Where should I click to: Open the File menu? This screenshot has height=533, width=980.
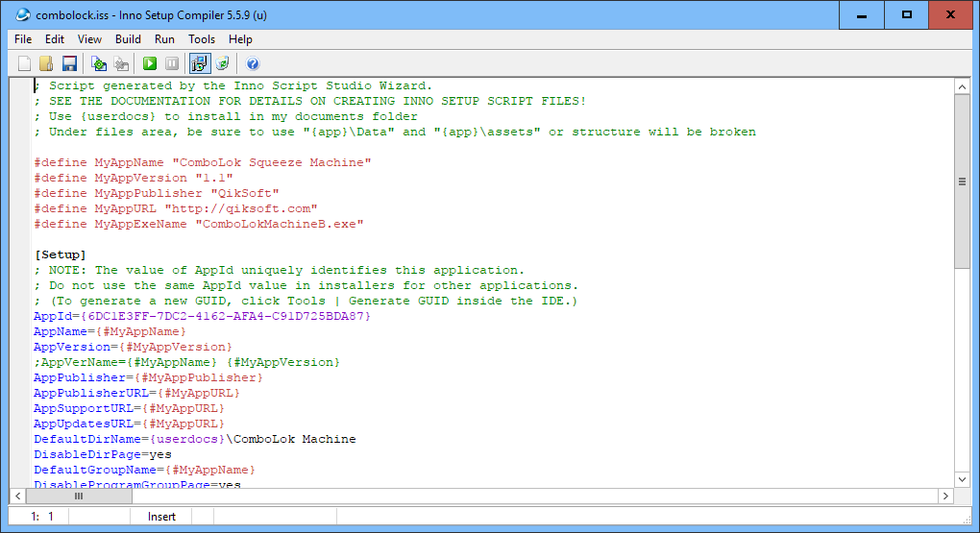(23, 39)
